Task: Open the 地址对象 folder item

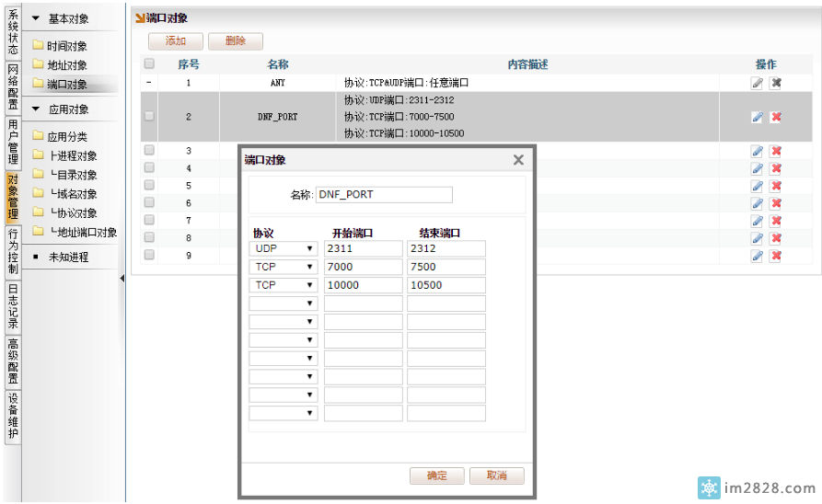Action: [x=66, y=65]
